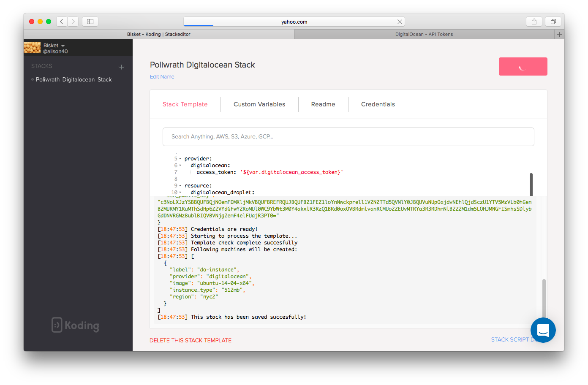This screenshot has width=588, height=385.
Task: Click the "instance_type": "512mb" log entry
Action: pyautogui.click(x=207, y=290)
